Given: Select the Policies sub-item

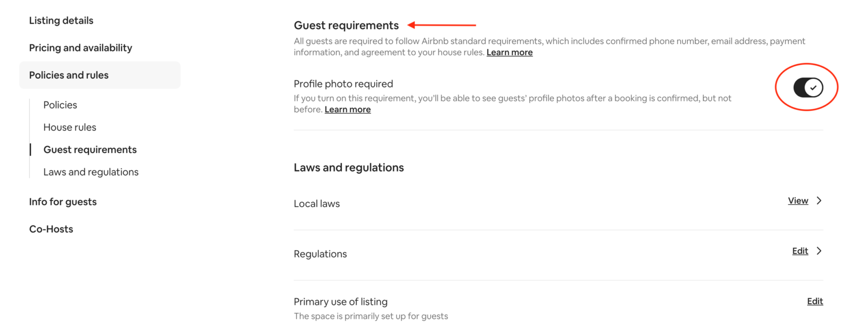Looking at the screenshot, I should coord(60,104).
